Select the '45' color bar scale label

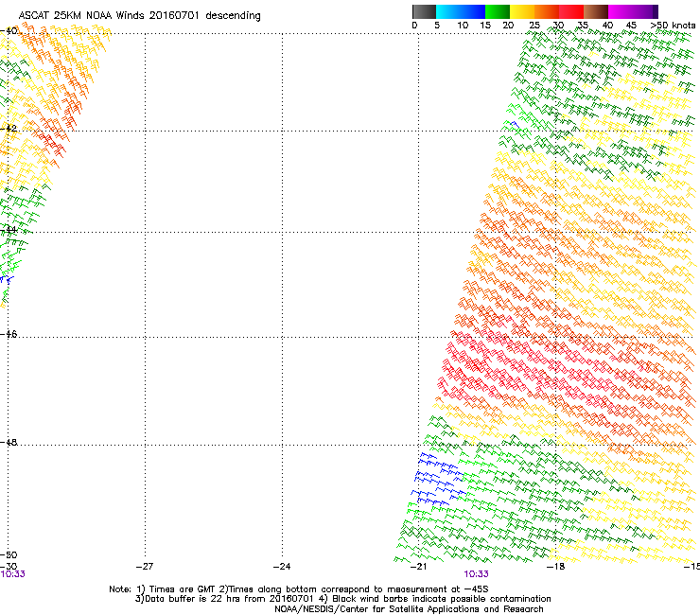point(631,26)
